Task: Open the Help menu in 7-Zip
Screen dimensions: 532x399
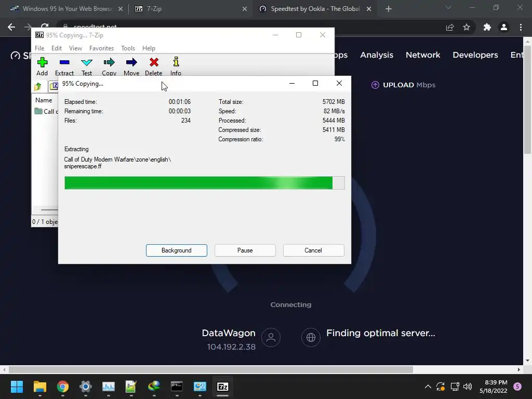Action: [149, 48]
